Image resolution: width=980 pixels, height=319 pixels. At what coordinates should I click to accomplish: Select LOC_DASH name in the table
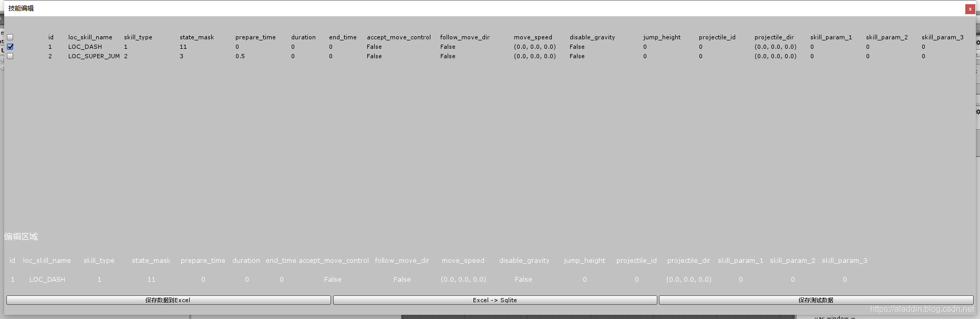click(x=85, y=47)
